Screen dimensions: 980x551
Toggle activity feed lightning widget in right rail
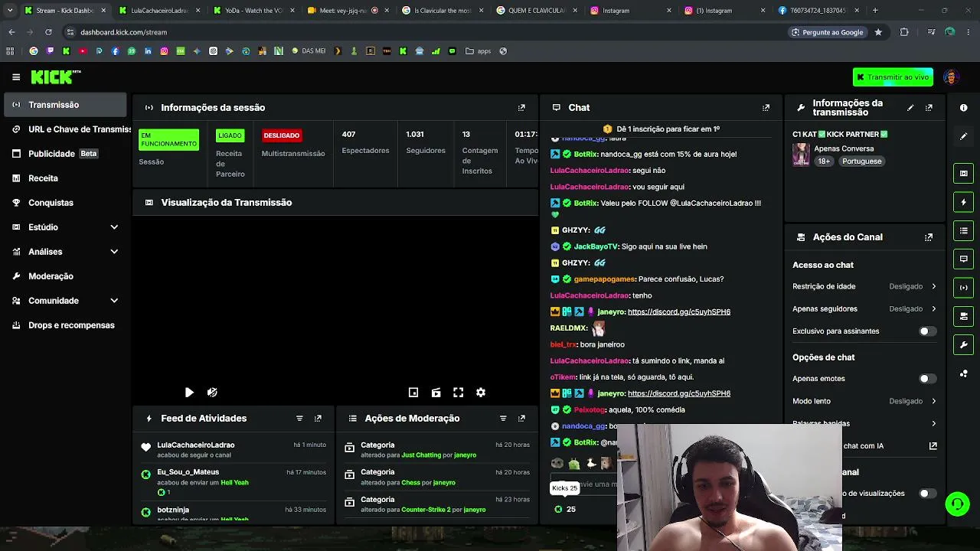pyautogui.click(x=963, y=202)
